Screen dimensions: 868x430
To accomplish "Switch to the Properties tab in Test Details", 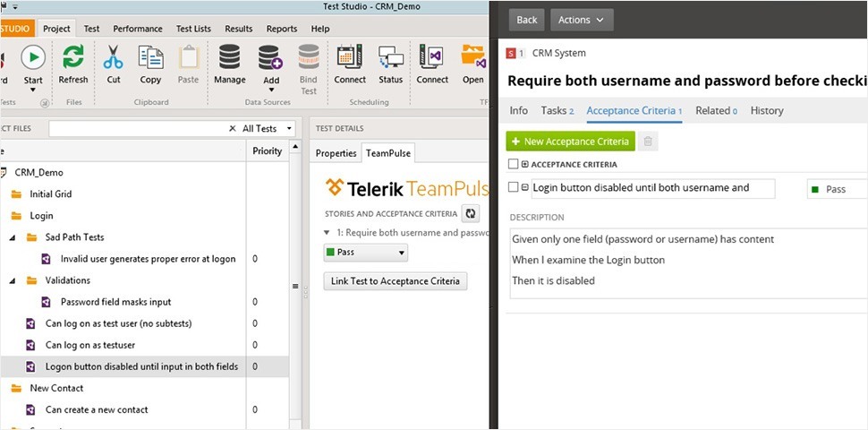I will point(336,153).
